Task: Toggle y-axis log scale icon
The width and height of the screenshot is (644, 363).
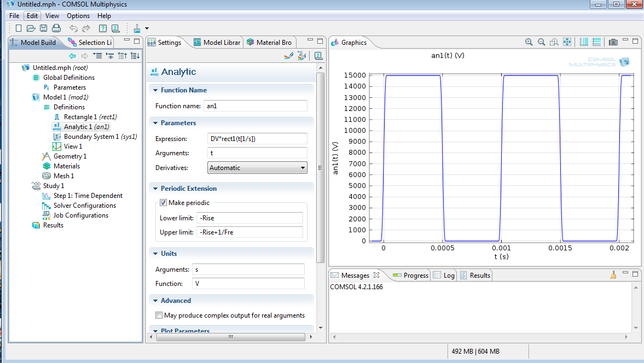Action: click(596, 42)
